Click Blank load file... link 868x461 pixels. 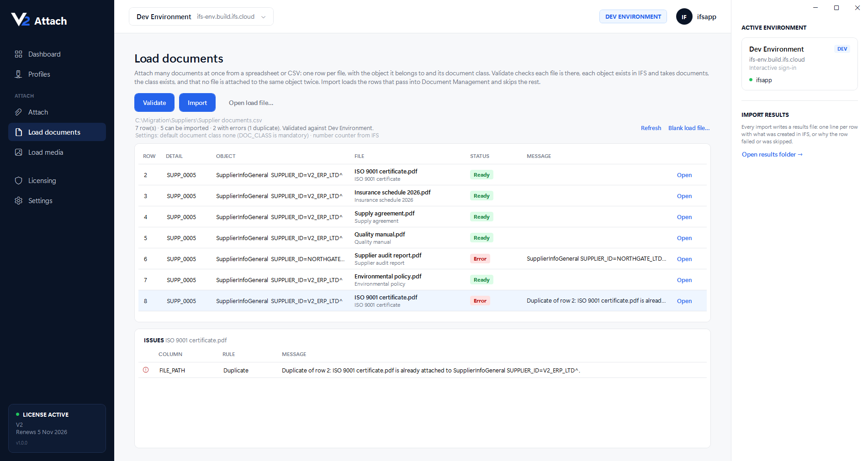pos(689,128)
